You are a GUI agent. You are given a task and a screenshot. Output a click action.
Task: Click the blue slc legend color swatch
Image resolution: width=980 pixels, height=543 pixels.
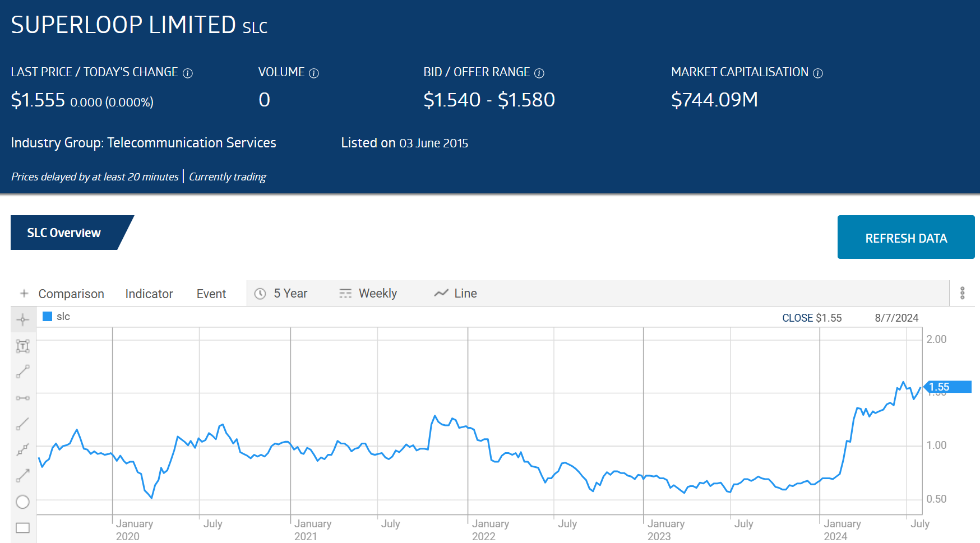pos(48,317)
